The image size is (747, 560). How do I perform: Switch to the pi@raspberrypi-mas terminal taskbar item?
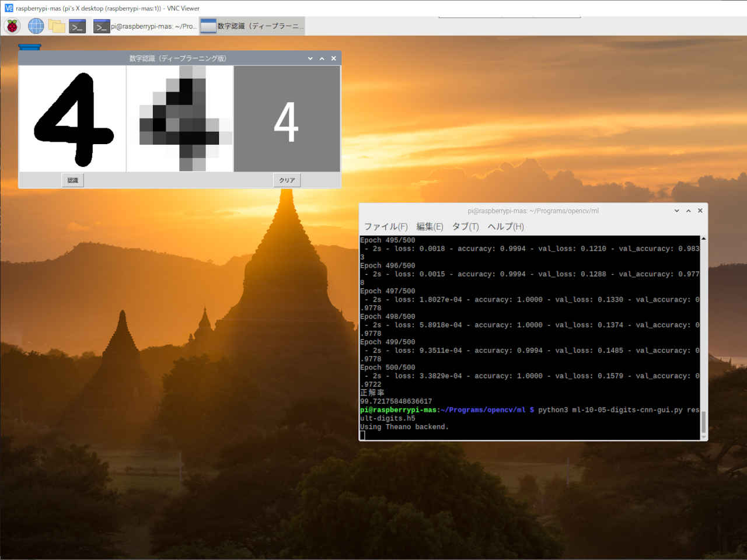click(146, 26)
